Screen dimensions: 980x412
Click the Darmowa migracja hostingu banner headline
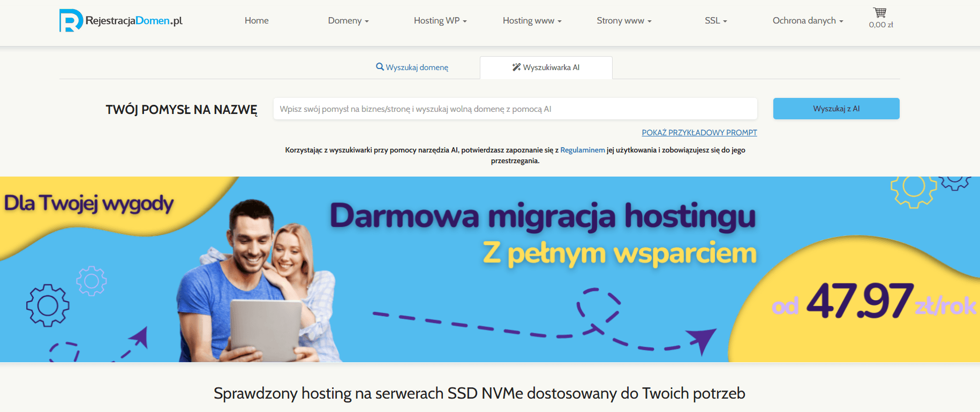542,216
